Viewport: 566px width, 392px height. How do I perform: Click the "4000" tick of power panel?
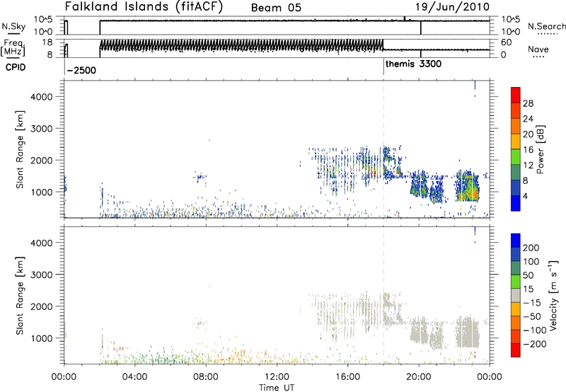[x=42, y=97]
